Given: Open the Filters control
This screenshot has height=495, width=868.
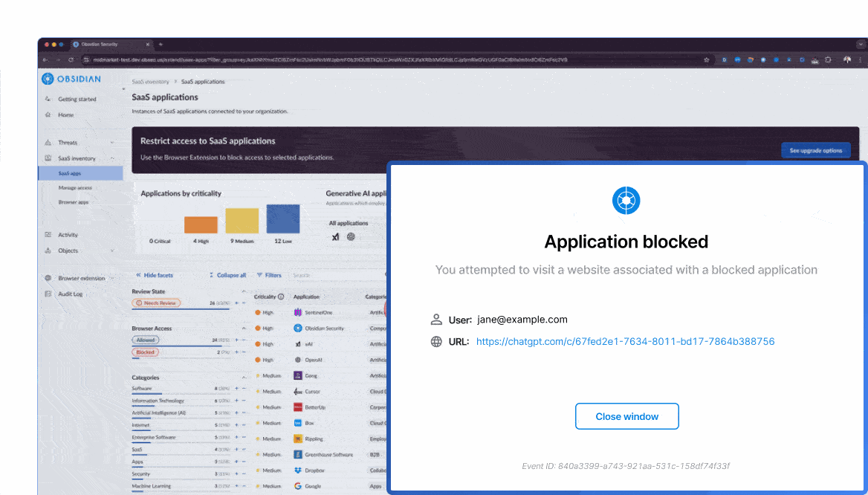Looking at the screenshot, I should coord(269,275).
